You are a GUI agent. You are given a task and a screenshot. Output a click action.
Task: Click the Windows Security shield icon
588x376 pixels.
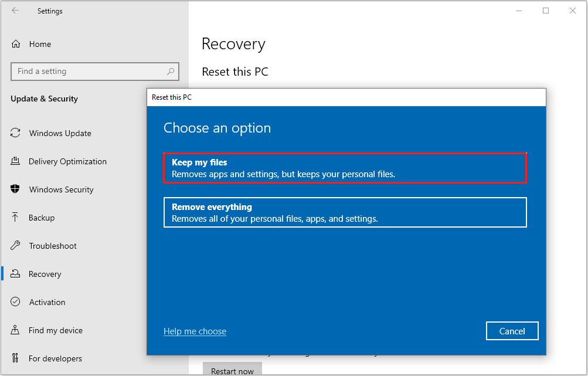tap(15, 189)
